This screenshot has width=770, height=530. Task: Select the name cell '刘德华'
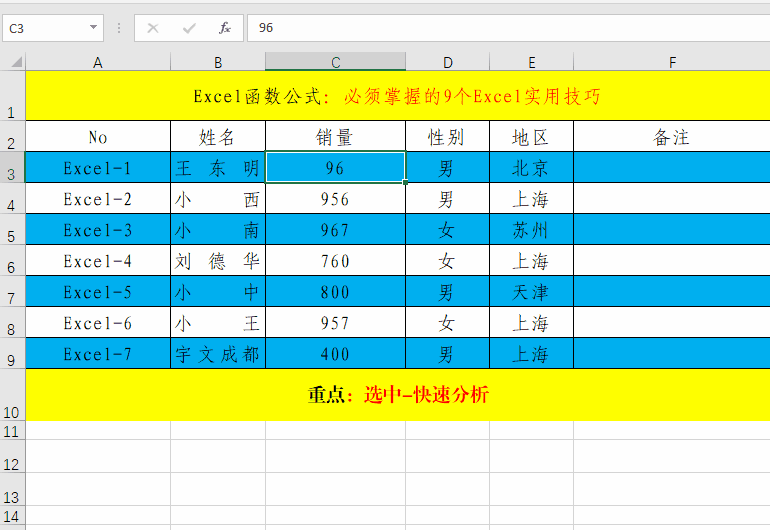pyautogui.click(x=218, y=260)
